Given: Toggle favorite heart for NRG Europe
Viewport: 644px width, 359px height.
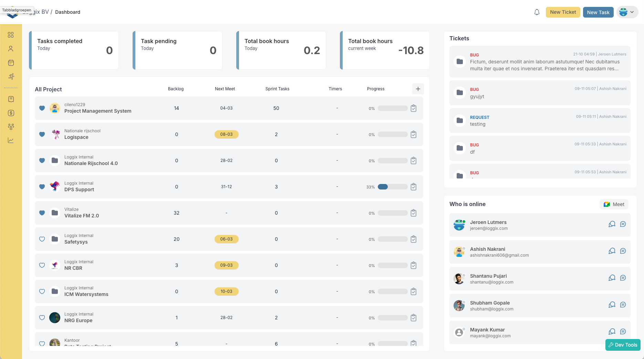Looking at the screenshot, I should coord(42,318).
